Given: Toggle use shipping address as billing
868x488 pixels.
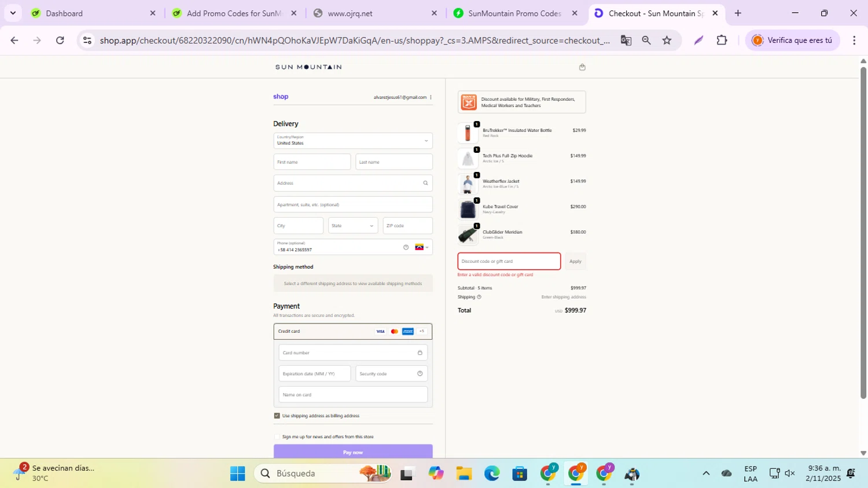Looking at the screenshot, I should click(x=277, y=416).
